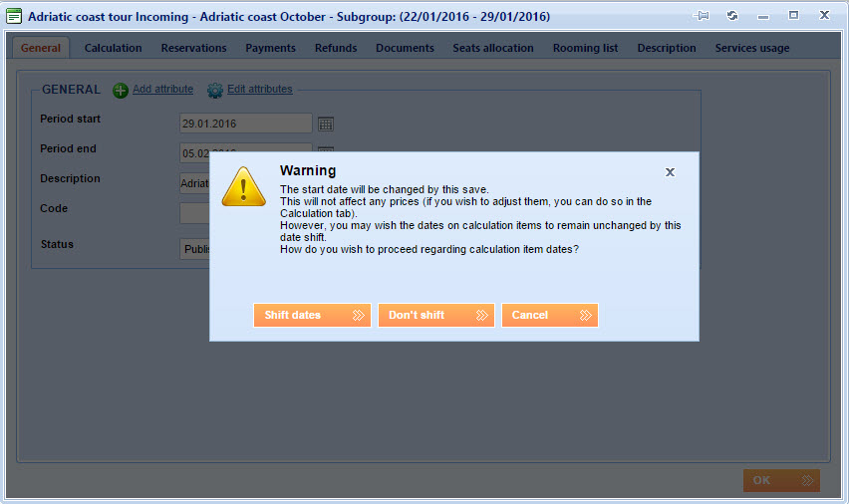Click the Shift dates button
Viewport: 849px width, 504px height.
[x=312, y=315]
